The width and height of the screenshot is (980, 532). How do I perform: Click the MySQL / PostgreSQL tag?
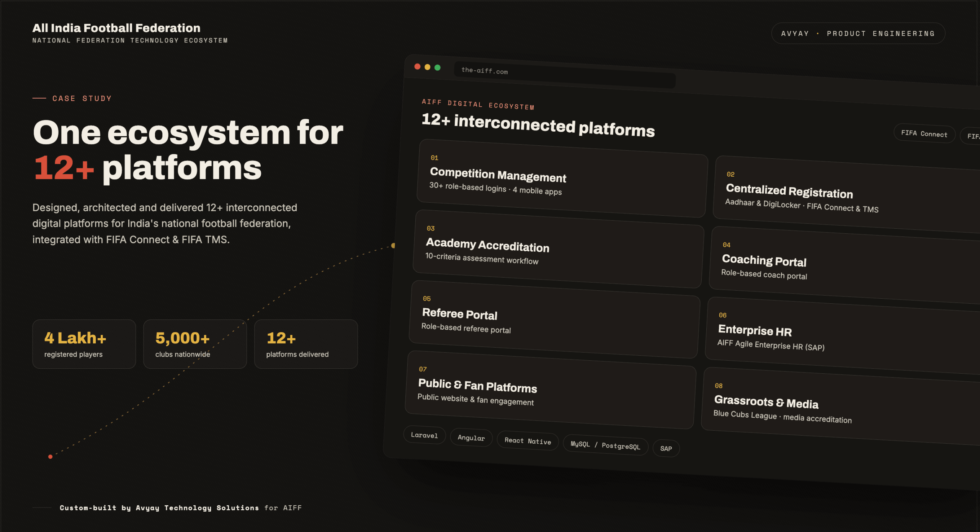(605, 445)
